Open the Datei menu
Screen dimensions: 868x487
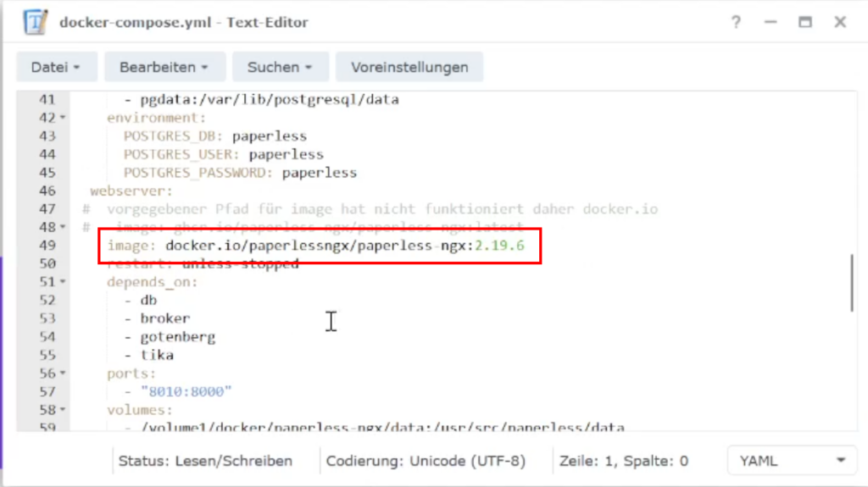57,67
